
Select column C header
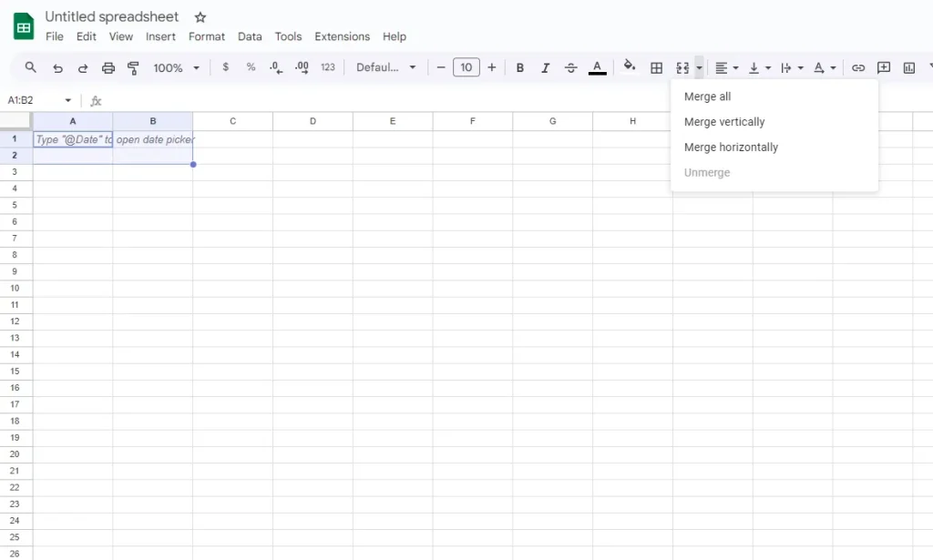232,121
